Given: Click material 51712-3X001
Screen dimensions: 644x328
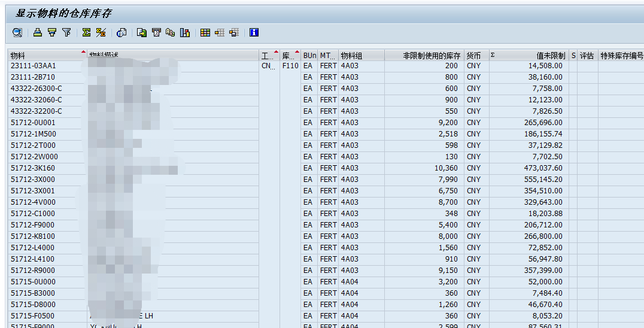Looking at the screenshot, I should click(x=33, y=191).
